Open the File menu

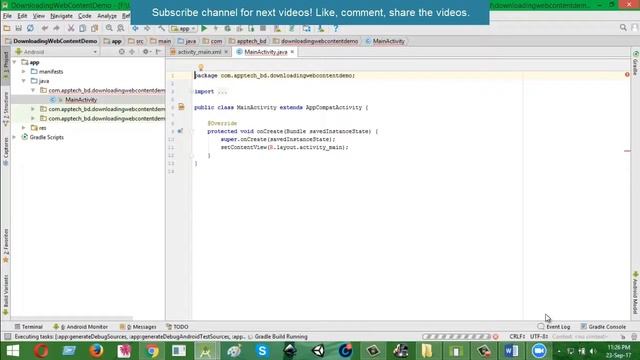[x=7, y=16]
